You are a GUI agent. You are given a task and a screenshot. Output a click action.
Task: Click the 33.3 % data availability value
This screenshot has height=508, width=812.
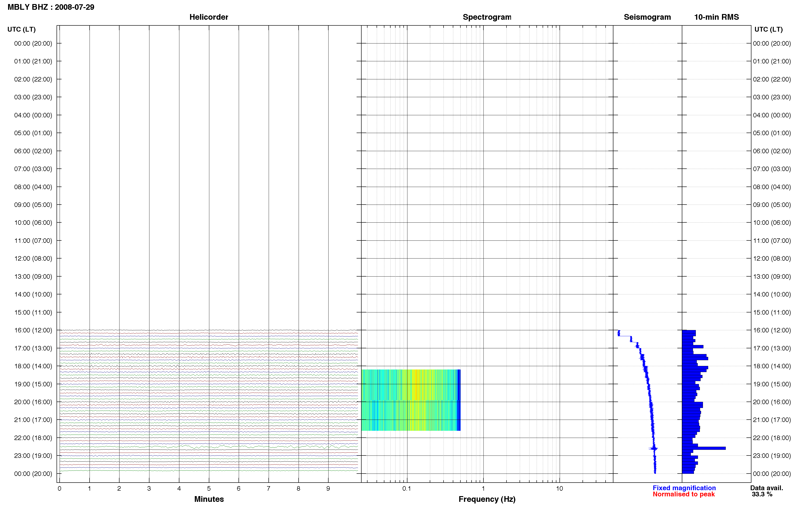(762, 494)
